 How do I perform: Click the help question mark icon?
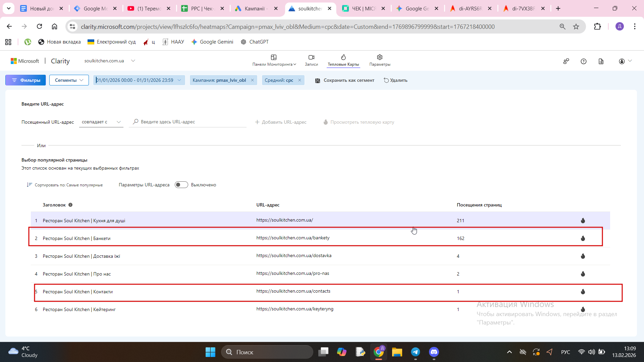click(584, 61)
